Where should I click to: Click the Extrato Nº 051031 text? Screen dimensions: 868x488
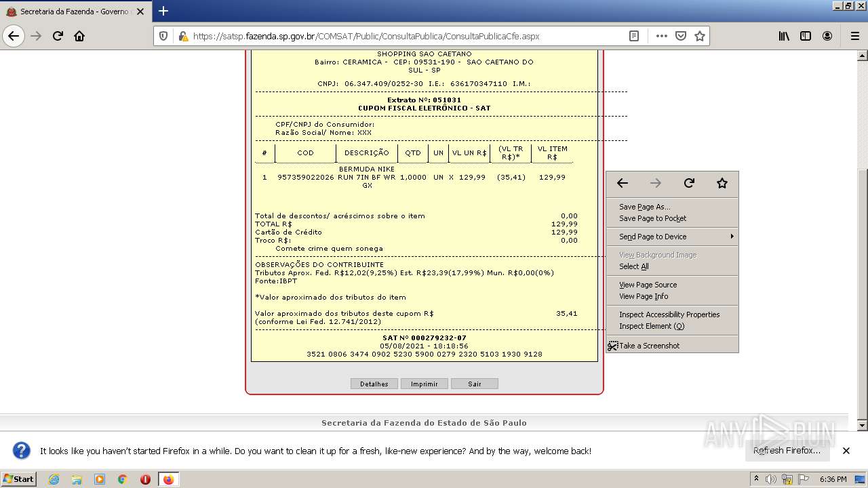[x=424, y=100]
